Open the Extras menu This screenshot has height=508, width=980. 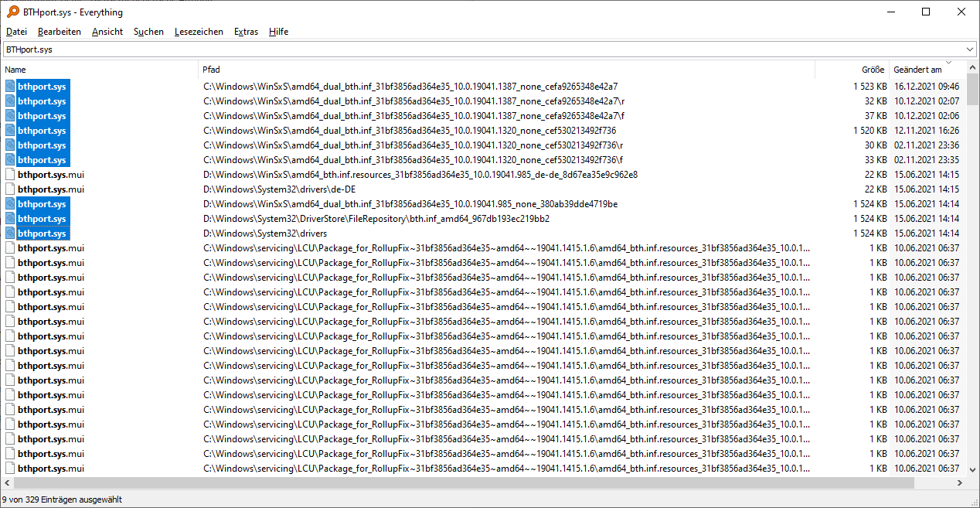[246, 32]
